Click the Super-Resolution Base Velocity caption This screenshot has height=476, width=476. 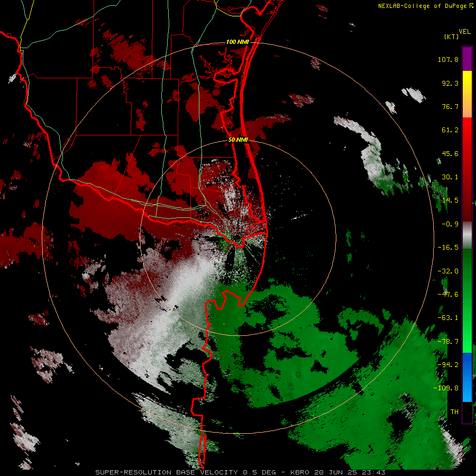[x=240, y=472]
